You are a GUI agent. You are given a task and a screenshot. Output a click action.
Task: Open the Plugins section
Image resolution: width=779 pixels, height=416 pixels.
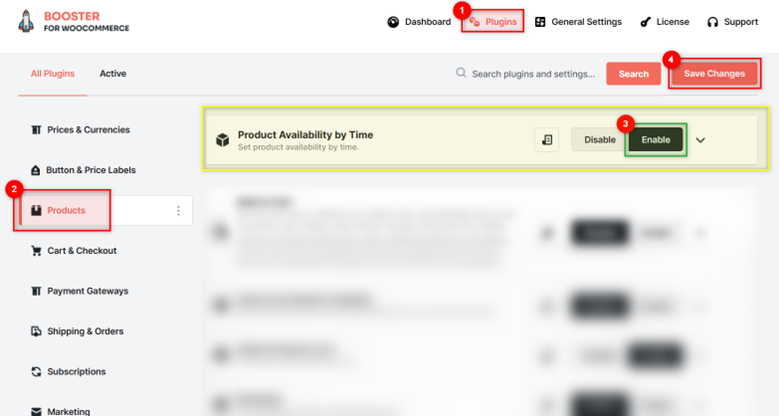(x=492, y=22)
